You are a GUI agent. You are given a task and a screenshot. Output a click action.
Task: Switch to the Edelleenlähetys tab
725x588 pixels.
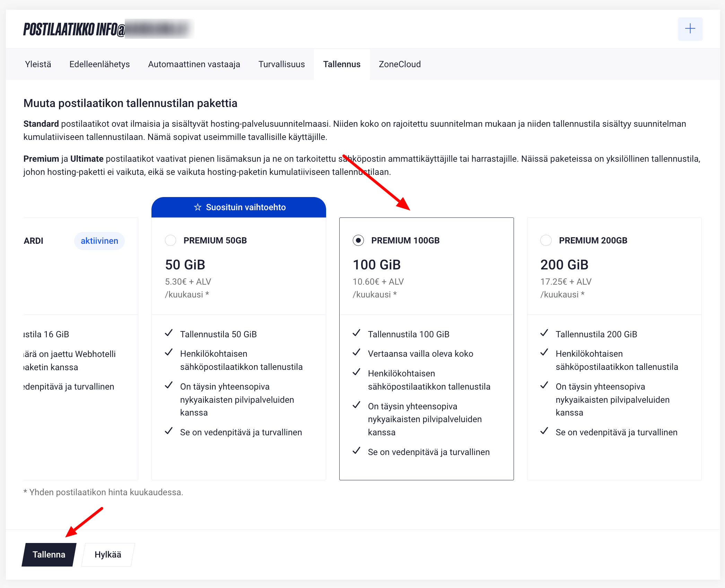pyautogui.click(x=99, y=64)
